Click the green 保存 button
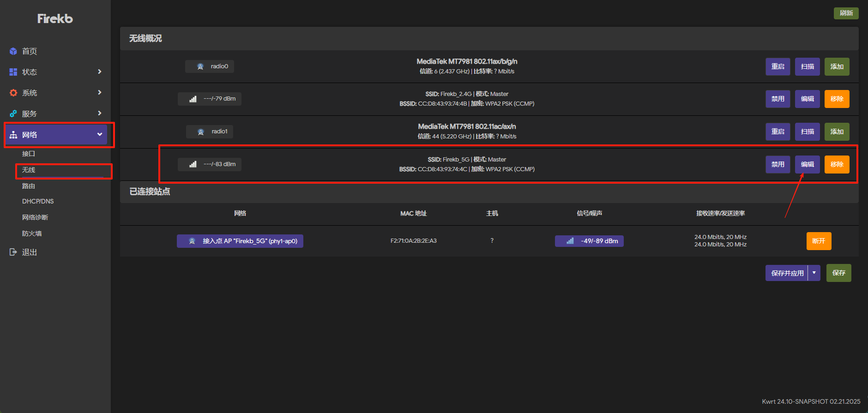Screen dimensions: 868x413 pos(839,273)
